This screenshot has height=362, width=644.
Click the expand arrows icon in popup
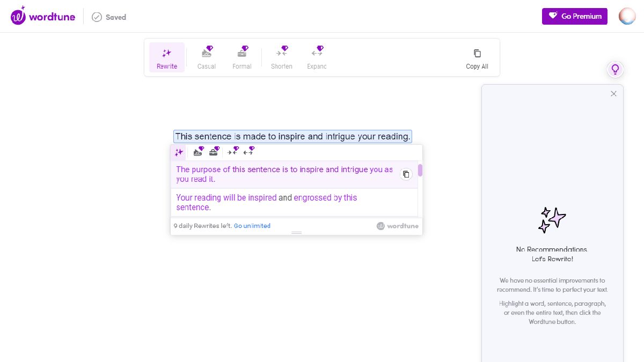pos(248,152)
